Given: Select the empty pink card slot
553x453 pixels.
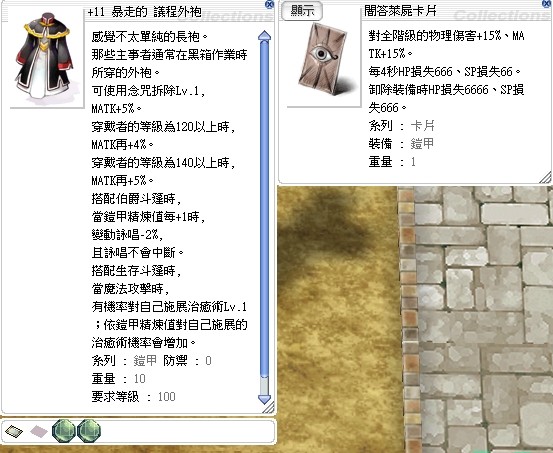Looking at the screenshot, I should click(38, 431).
